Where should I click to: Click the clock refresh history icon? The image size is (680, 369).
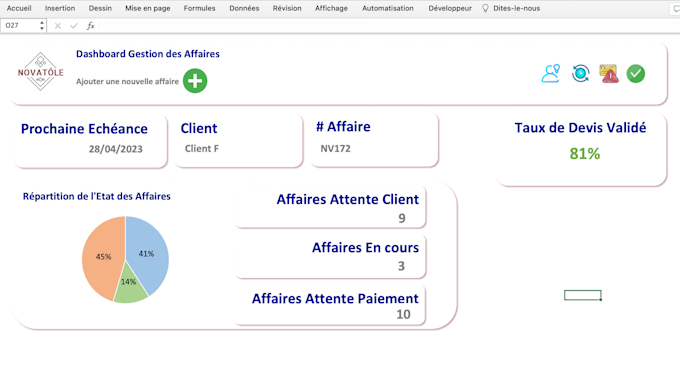[x=581, y=73]
